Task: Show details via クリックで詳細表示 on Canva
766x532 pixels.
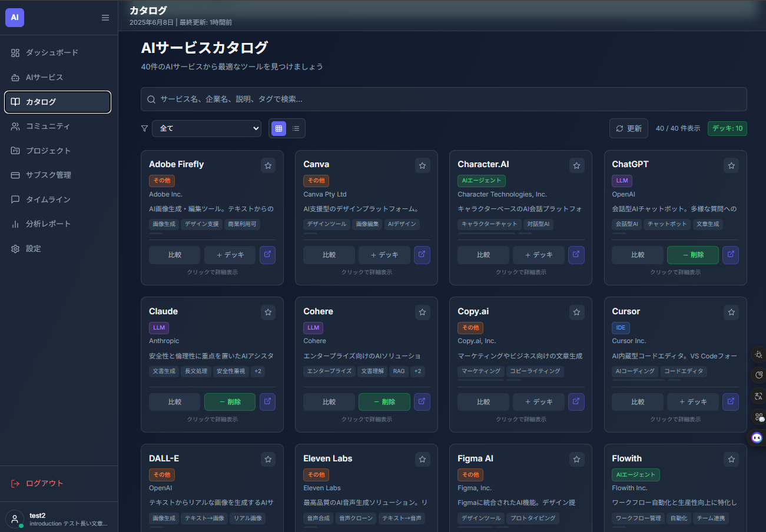Action: click(x=367, y=272)
